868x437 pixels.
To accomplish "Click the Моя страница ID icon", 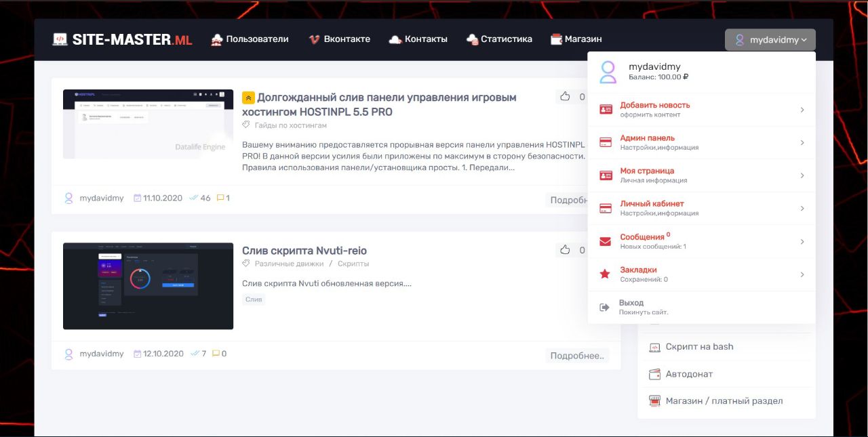I will pos(606,175).
